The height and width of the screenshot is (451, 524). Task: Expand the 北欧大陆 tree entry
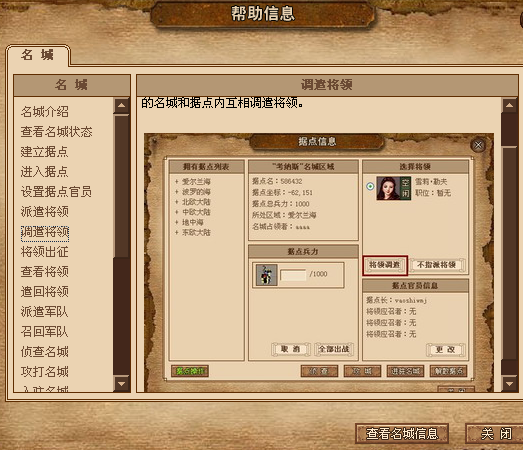176,202
